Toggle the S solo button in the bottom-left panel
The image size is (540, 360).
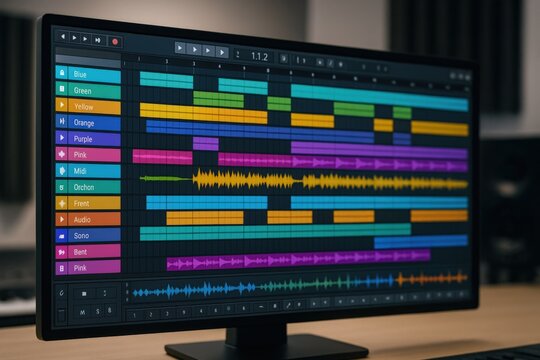(x=98, y=311)
